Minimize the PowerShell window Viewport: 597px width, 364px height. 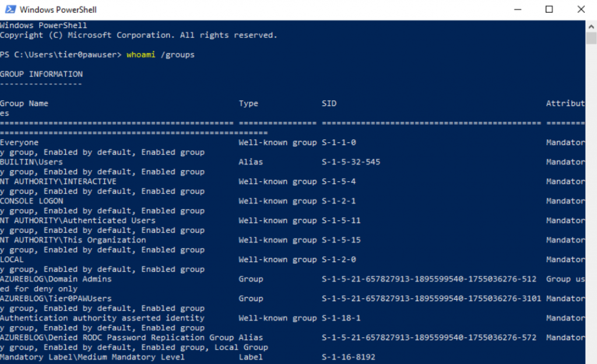pyautogui.click(x=517, y=9)
